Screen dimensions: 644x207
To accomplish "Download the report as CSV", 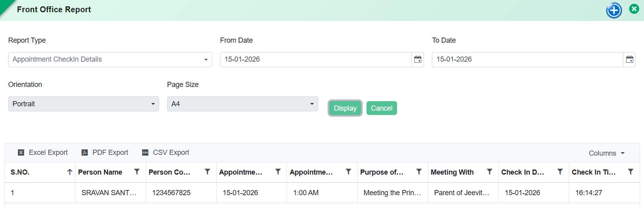I will [165, 152].
